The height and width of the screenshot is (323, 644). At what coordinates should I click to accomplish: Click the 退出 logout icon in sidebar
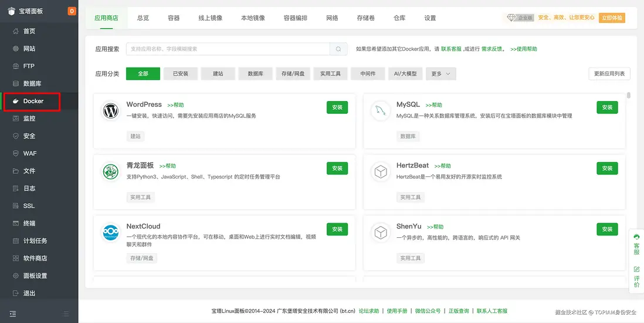pyautogui.click(x=16, y=294)
